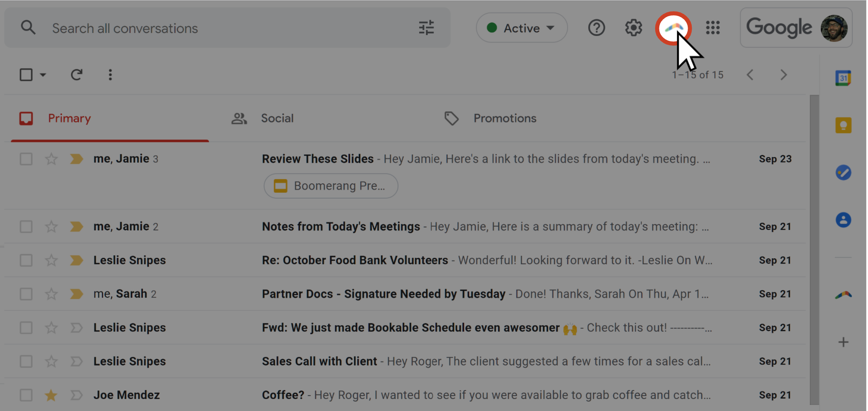This screenshot has width=868, height=411.
Task: Expand the Active status dropdown
Action: click(522, 28)
